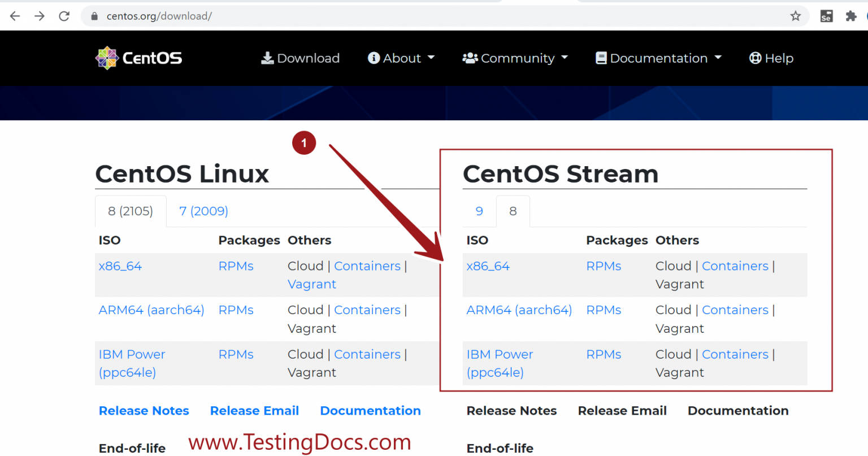Click the CentOS logo
Image resolution: width=868 pixels, height=456 pixels.
point(139,58)
